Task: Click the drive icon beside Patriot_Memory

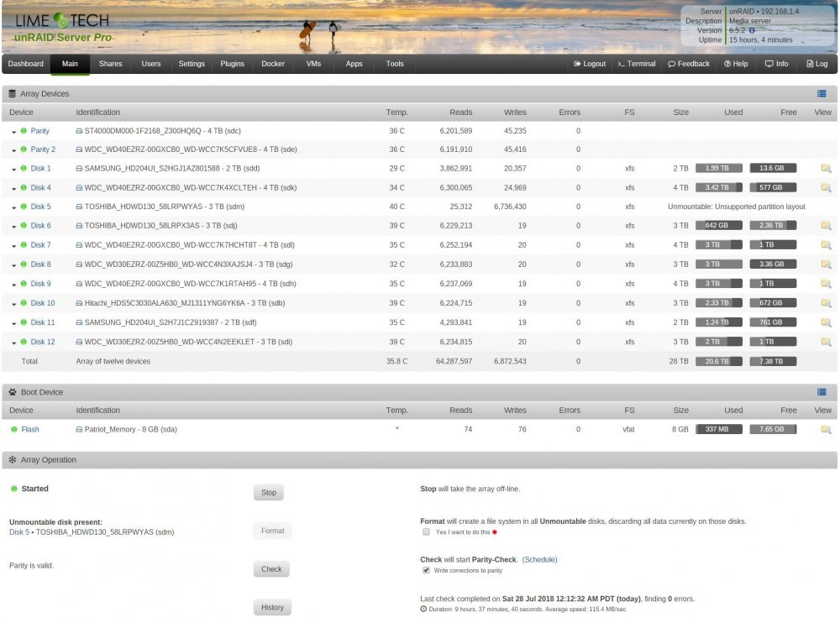Action: (79, 429)
